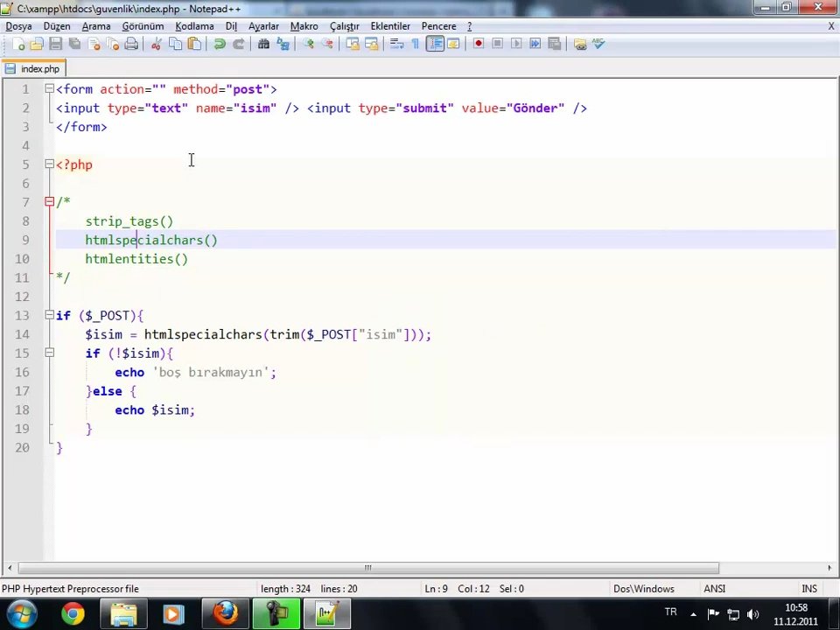This screenshot has width=840, height=630.
Task: Close the current document via toolbar icon
Action: (x=94, y=44)
